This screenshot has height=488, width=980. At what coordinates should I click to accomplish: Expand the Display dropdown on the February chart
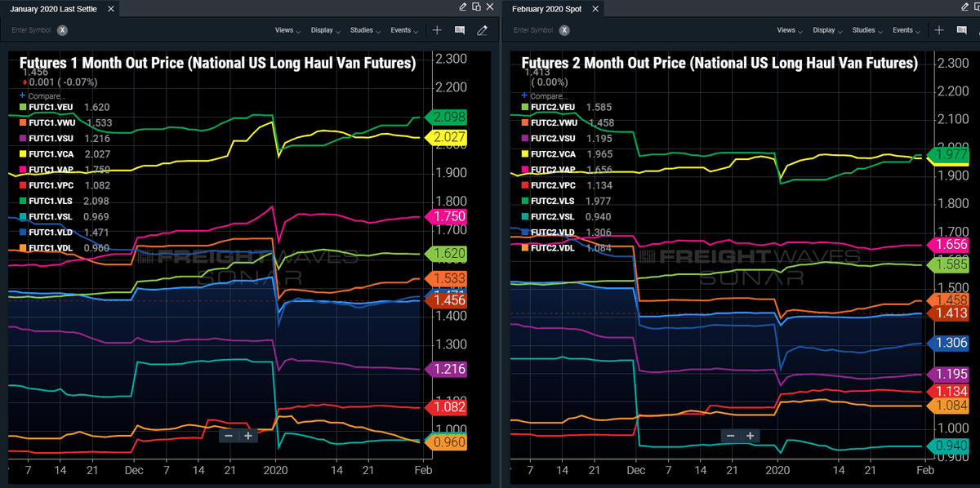point(826,30)
